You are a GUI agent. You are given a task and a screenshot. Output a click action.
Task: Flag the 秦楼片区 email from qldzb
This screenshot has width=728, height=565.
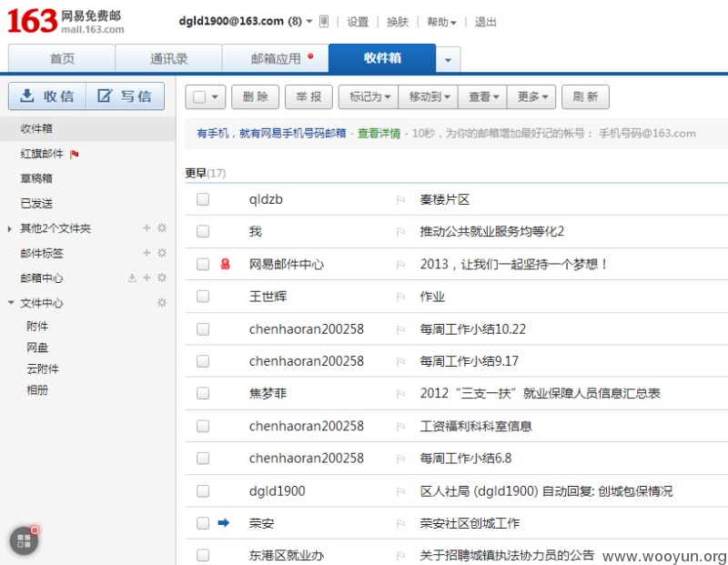[x=400, y=199]
